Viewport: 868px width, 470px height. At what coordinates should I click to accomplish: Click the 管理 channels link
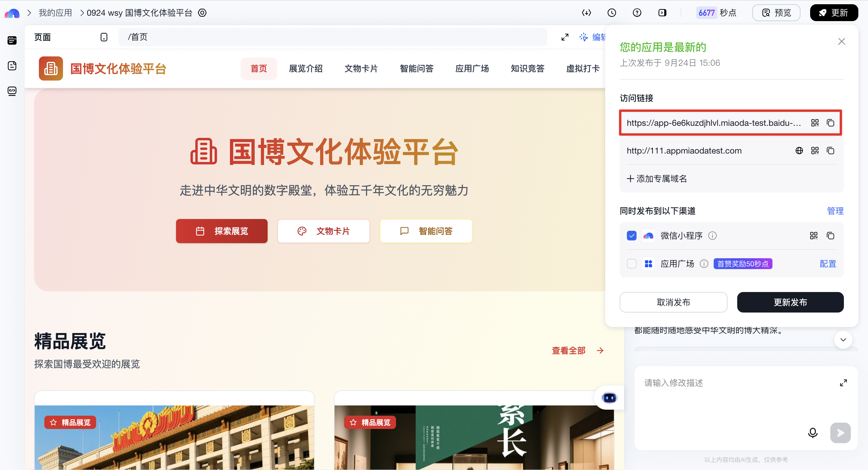coord(835,211)
